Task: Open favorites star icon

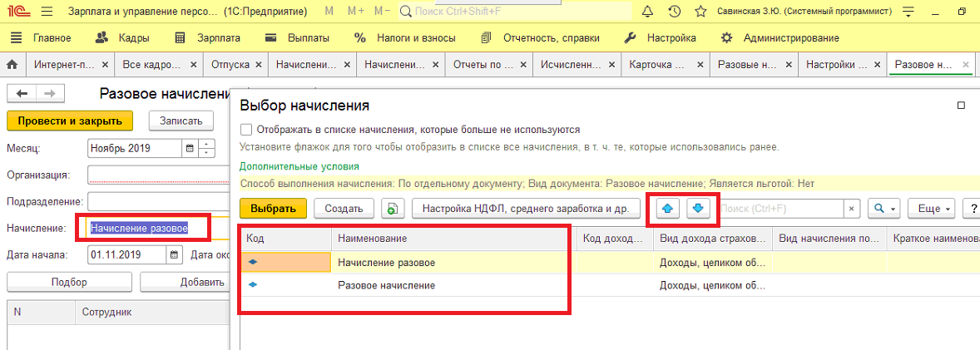Action: [700, 12]
